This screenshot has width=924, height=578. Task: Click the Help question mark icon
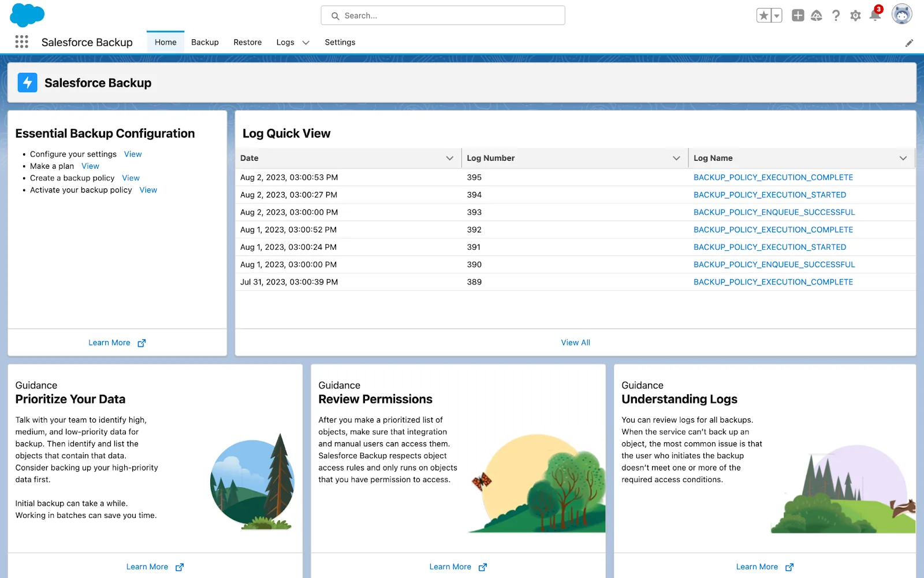tap(836, 16)
